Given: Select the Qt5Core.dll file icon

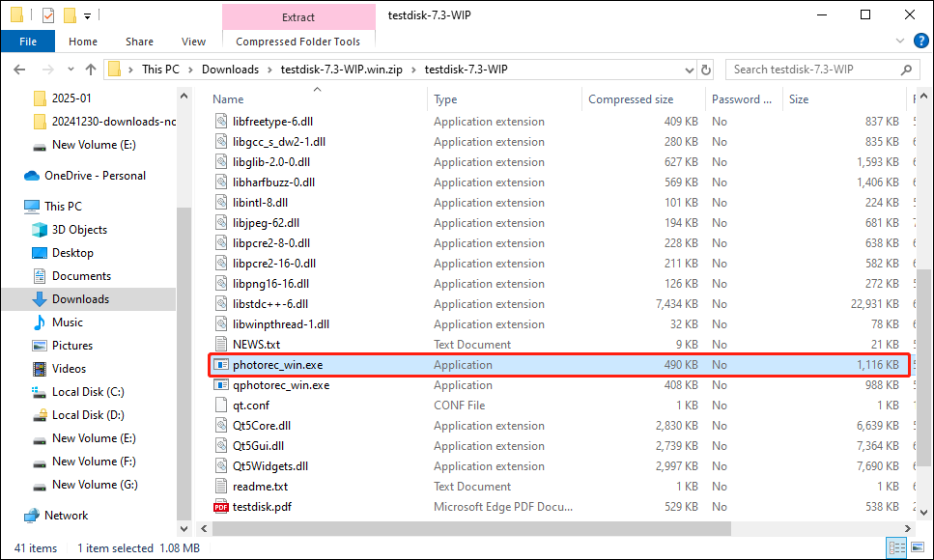Looking at the screenshot, I should (221, 426).
